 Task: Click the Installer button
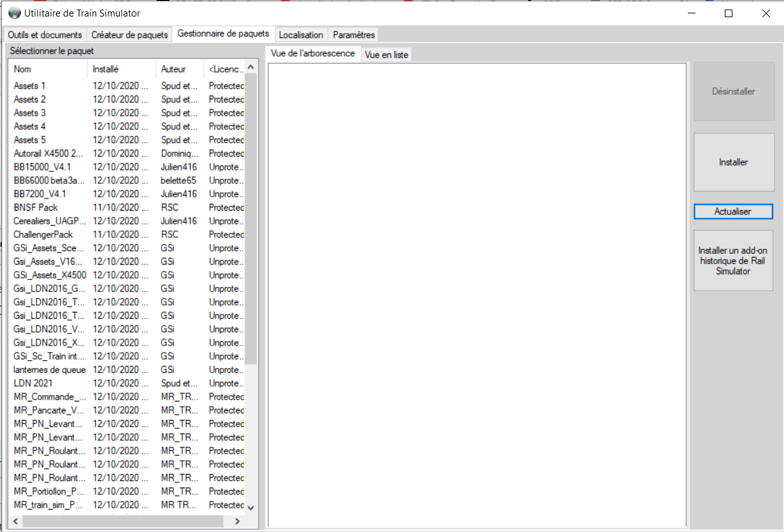pos(734,162)
